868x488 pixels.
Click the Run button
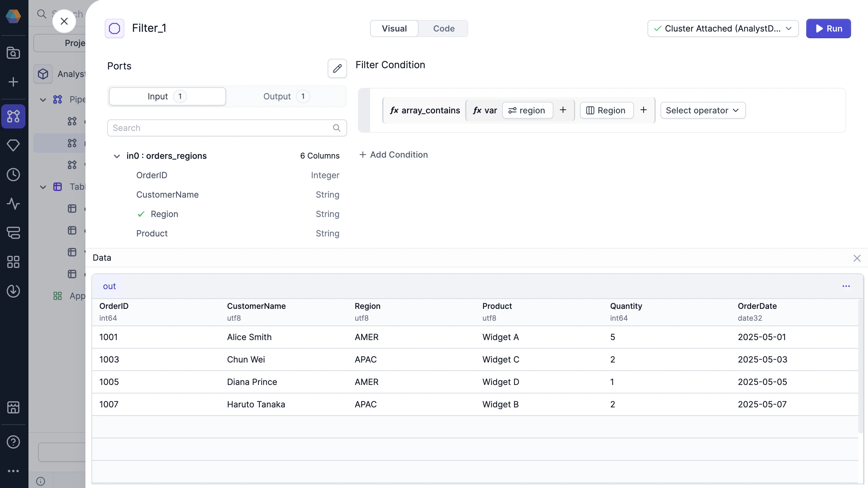(828, 28)
